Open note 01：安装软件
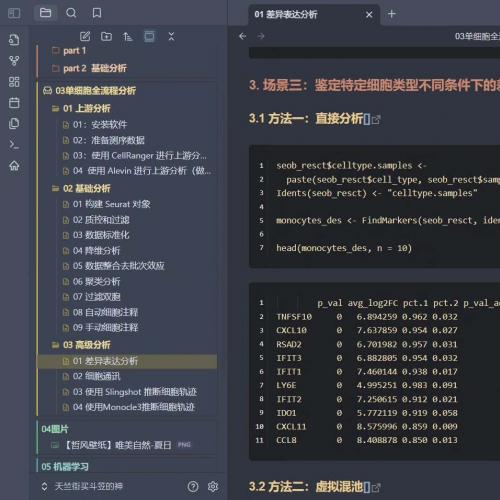500x500 pixels. tap(100, 125)
